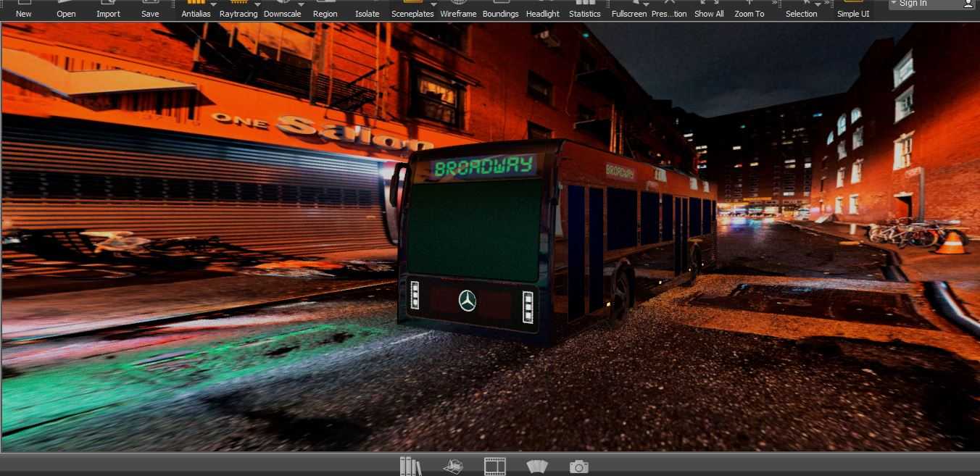
Task: Toggle Boundings display
Action: point(501,9)
